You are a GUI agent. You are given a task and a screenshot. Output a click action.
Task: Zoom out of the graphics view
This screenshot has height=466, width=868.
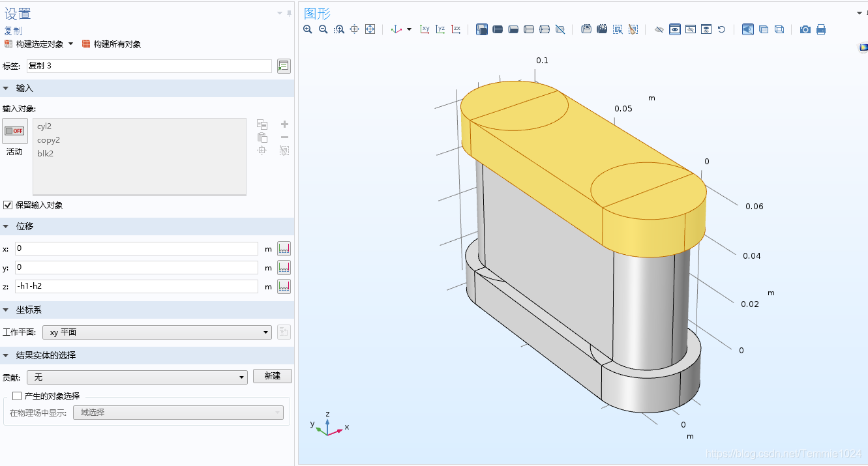click(323, 29)
